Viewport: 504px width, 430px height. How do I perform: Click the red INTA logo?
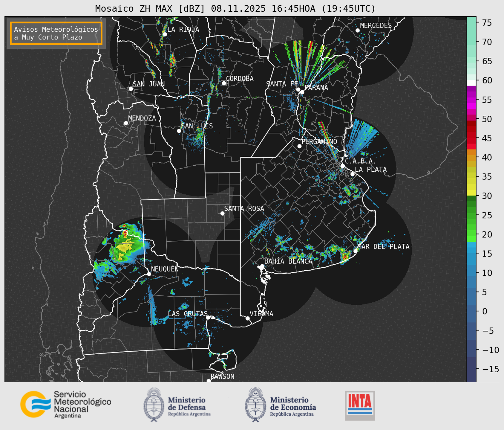(360, 405)
